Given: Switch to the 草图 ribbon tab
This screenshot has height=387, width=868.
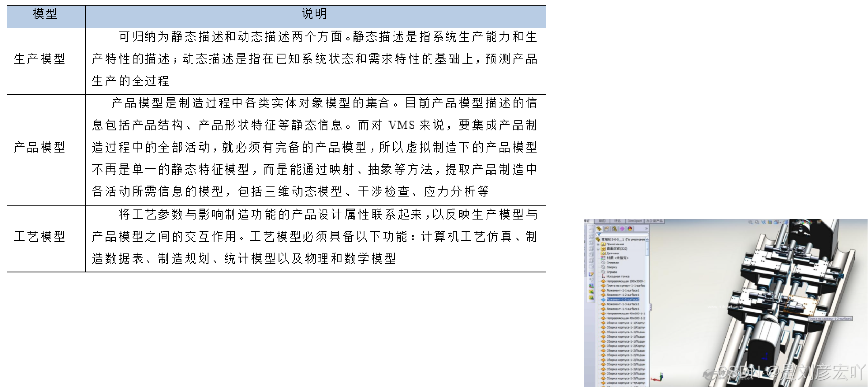Looking at the screenshot, I should 602,221.
